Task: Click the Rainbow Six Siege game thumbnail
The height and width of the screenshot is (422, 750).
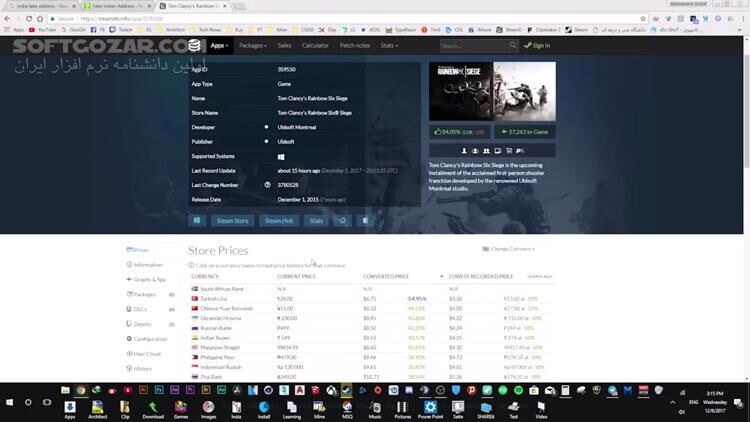Action: (x=492, y=91)
